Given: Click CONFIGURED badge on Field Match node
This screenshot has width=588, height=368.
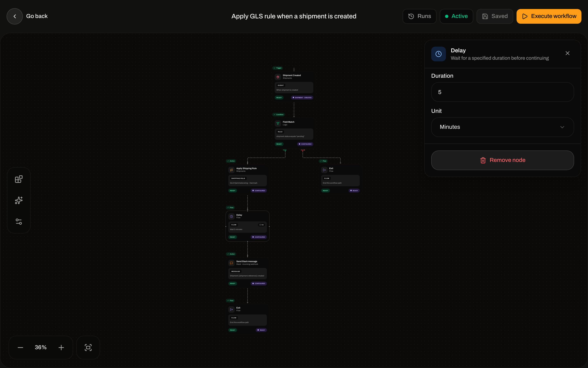Looking at the screenshot, I should [x=305, y=144].
